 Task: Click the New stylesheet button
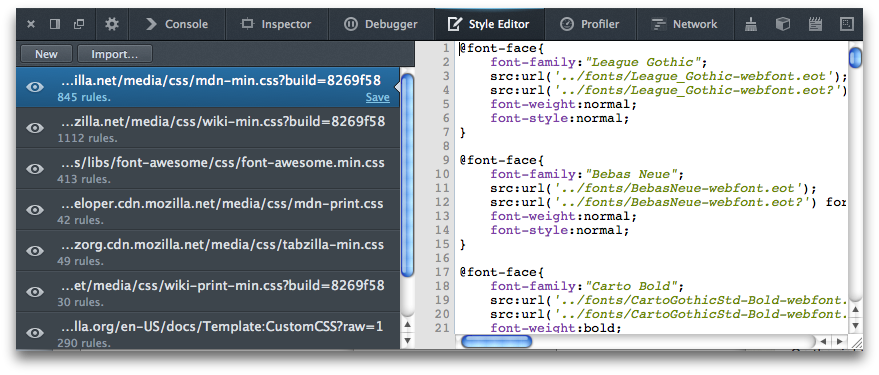pyautogui.click(x=47, y=54)
